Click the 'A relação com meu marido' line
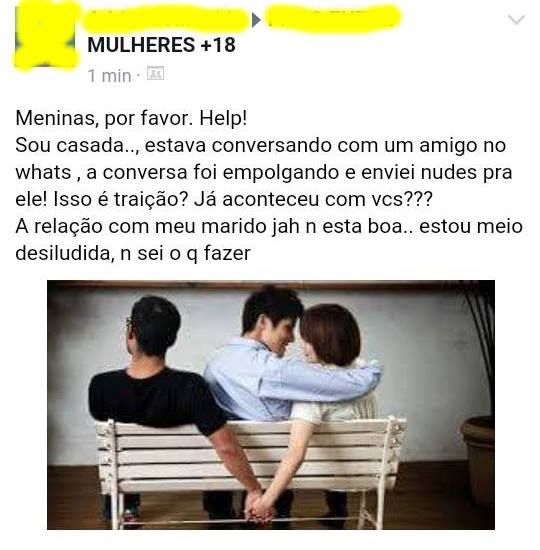This screenshot has width=540, height=550. coord(269,226)
